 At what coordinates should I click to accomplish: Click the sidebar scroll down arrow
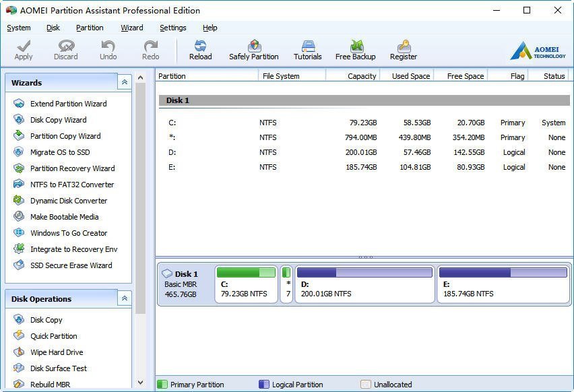tap(140, 383)
